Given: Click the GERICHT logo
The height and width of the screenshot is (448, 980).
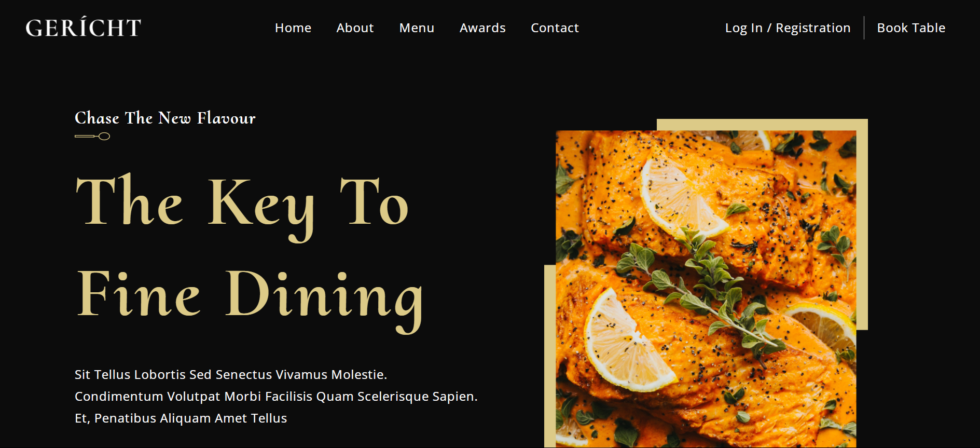Looking at the screenshot, I should pyautogui.click(x=84, y=27).
